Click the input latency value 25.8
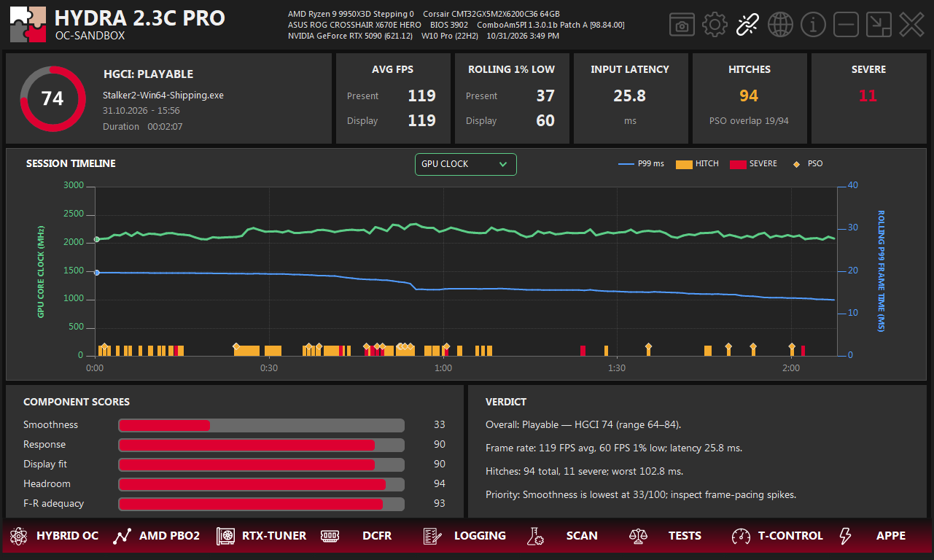 click(630, 96)
